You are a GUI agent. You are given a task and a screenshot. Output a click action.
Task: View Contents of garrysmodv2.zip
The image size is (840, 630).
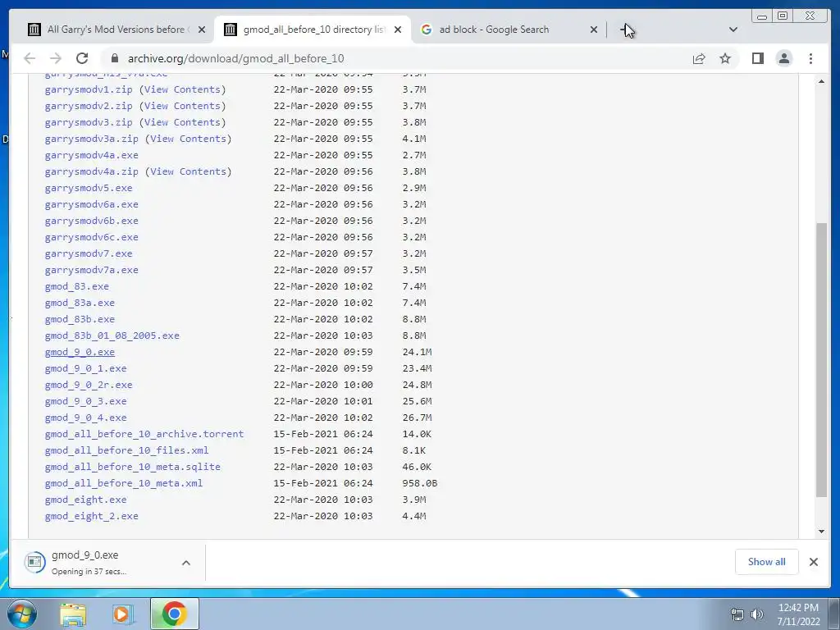(x=182, y=106)
